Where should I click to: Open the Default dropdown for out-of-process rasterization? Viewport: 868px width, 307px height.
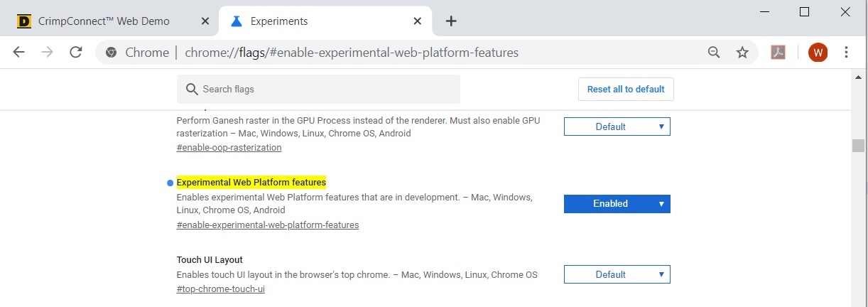pyautogui.click(x=617, y=126)
